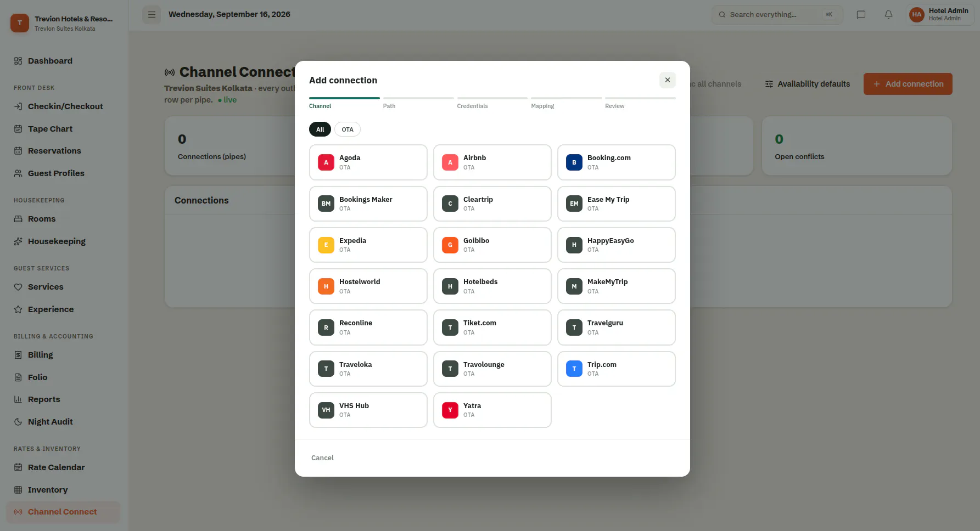
Task: Pick the Expedia yellow icon
Action: (x=326, y=245)
